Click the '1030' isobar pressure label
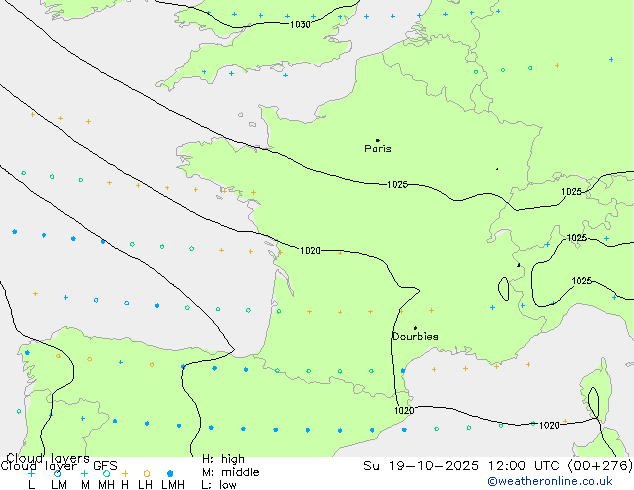 tap(300, 25)
